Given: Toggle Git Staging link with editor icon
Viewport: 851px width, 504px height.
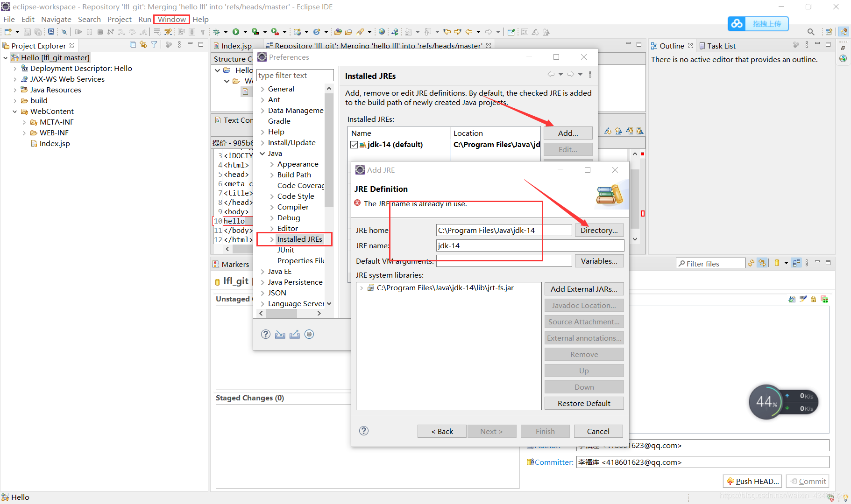Looking at the screenshot, I should pyautogui.click(x=762, y=263).
